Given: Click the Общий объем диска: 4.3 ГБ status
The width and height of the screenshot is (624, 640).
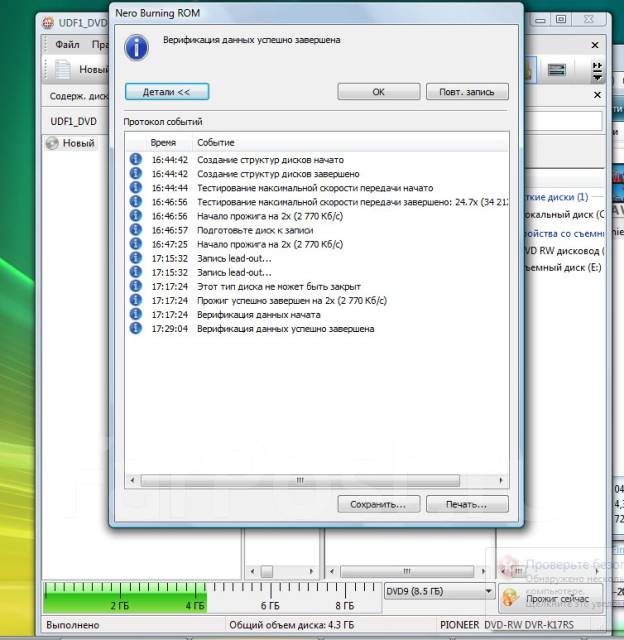Looking at the screenshot, I should 291,625.
